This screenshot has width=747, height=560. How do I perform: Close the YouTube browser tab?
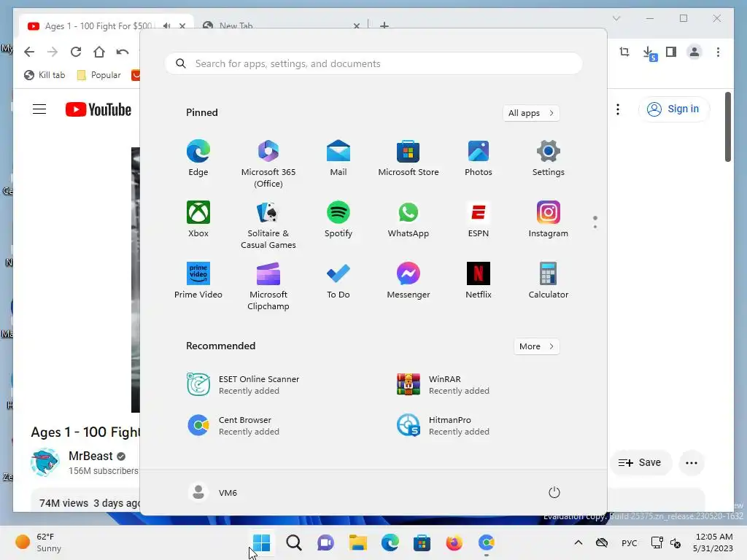tap(182, 26)
